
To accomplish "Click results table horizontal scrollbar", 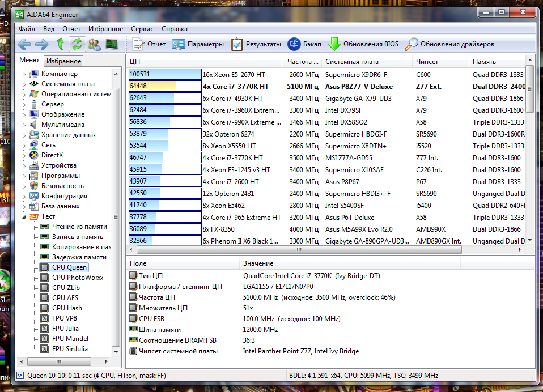I will point(299,249).
